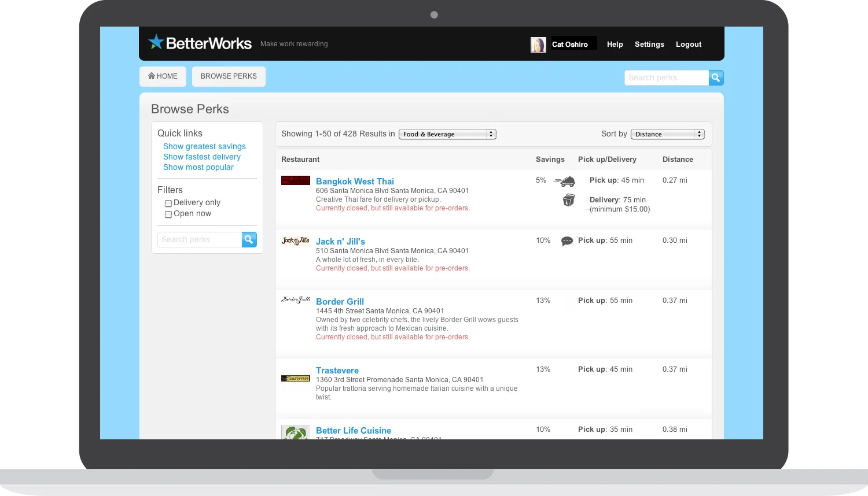Click the sidebar search magnifier button
Screen dimensions: 868x496
point(249,239)
